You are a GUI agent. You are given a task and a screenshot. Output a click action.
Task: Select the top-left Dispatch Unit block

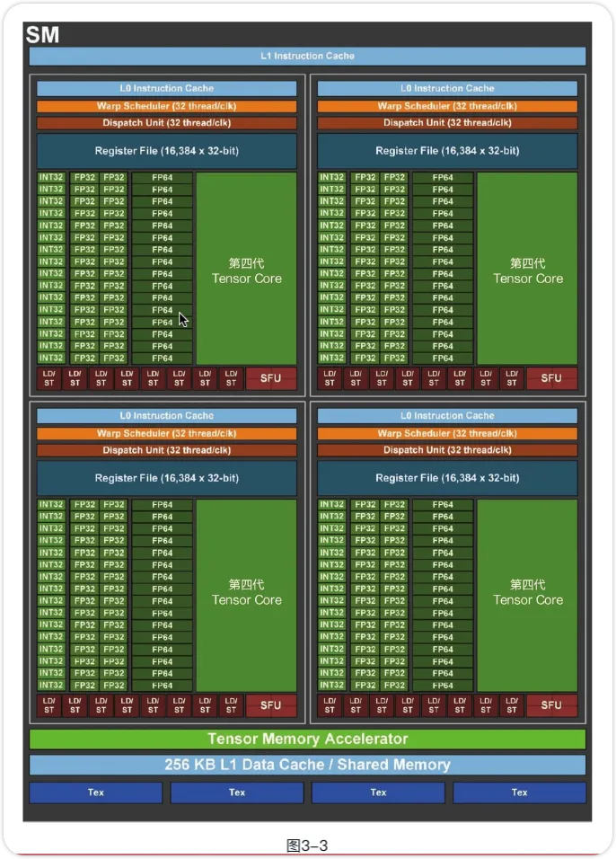click(x=166, y=123)
